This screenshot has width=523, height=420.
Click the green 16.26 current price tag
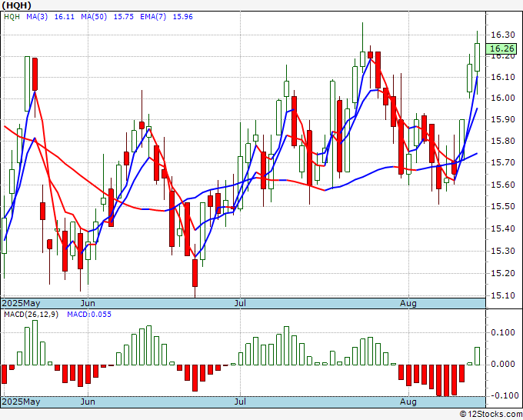pyautogui.click(x=502, y=48)
